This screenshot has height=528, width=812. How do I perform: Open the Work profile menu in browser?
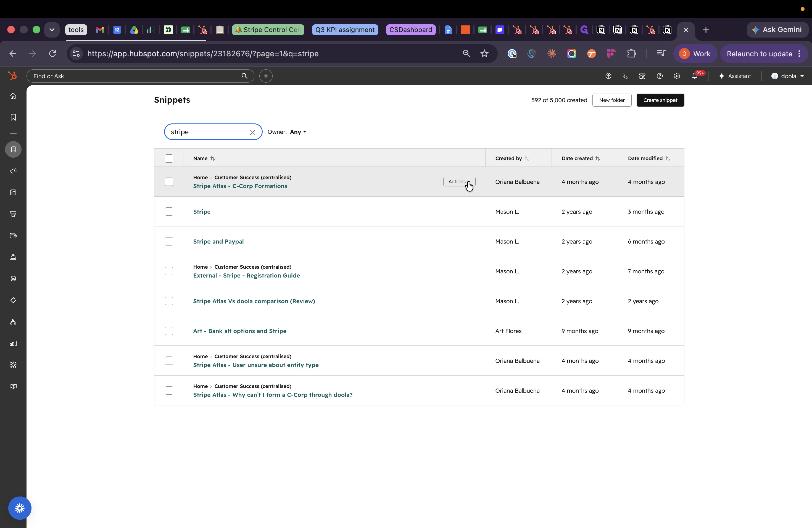pyautogui.click(x=695, y=54)
